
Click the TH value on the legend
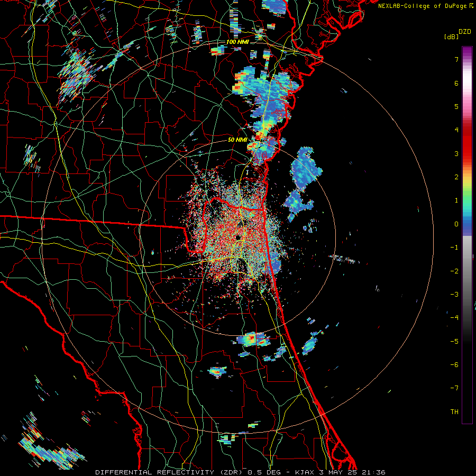(454, 411)
